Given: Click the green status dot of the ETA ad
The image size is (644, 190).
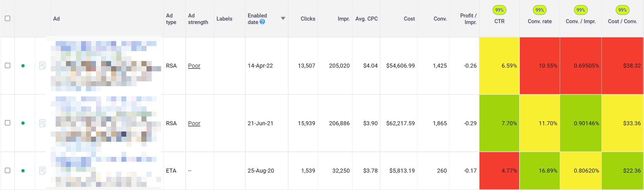Looking at the screenshot, I should click(23, 171).
